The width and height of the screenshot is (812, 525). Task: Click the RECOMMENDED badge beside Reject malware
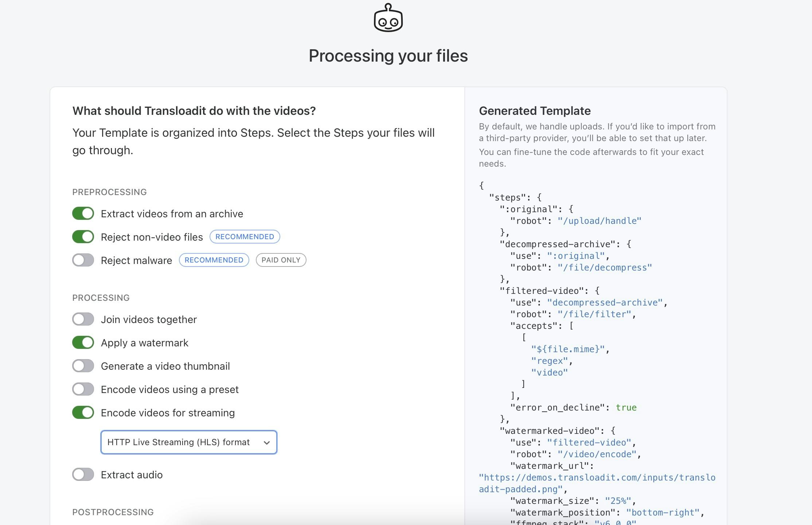tap(214, 260)
